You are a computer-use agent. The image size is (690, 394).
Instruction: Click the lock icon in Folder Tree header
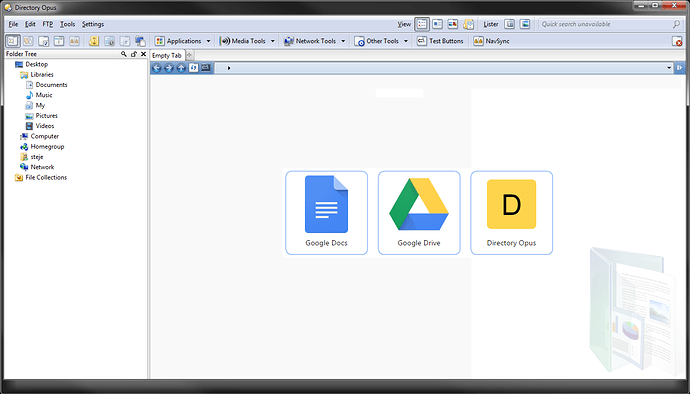click(133, 54)
